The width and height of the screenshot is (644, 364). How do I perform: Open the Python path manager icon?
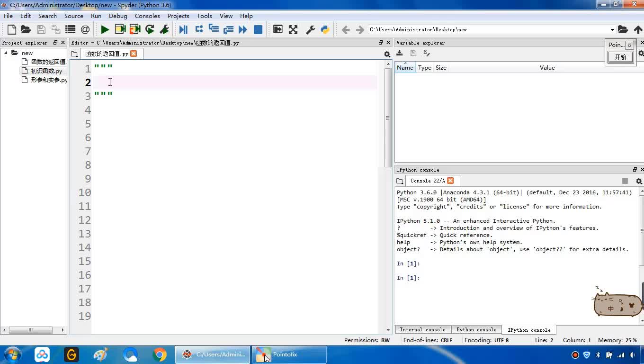325,29
